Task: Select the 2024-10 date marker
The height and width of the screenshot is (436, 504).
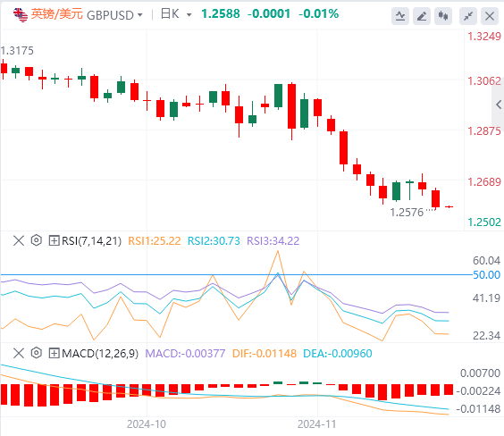Action: click(x=147, y=424)
